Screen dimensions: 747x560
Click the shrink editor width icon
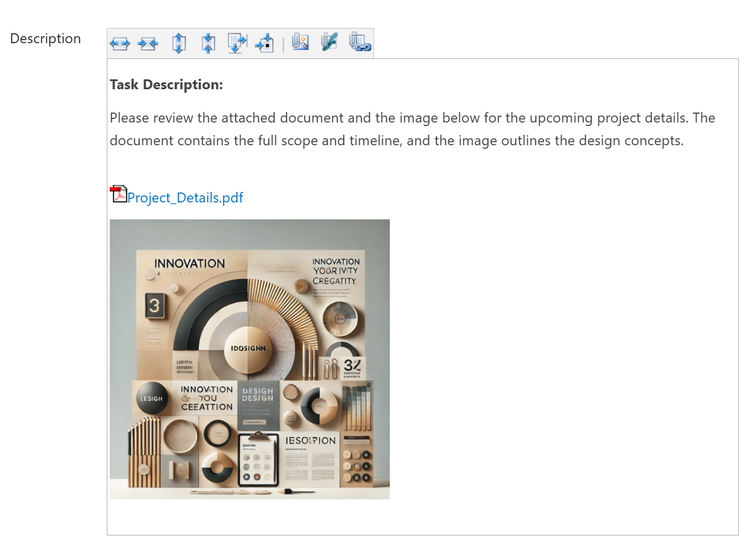148,44
